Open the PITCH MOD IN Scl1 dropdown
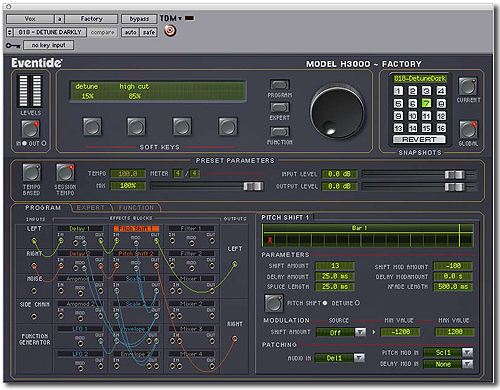500x390 pixels. [448, 352]
